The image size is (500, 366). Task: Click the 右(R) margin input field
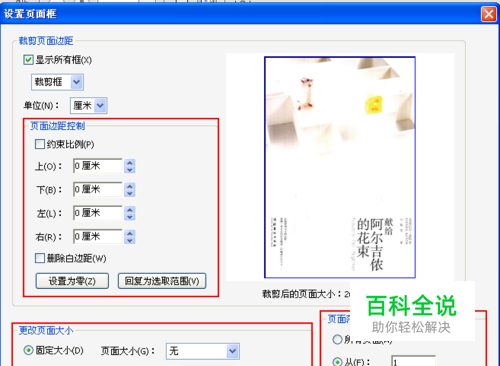98,237
